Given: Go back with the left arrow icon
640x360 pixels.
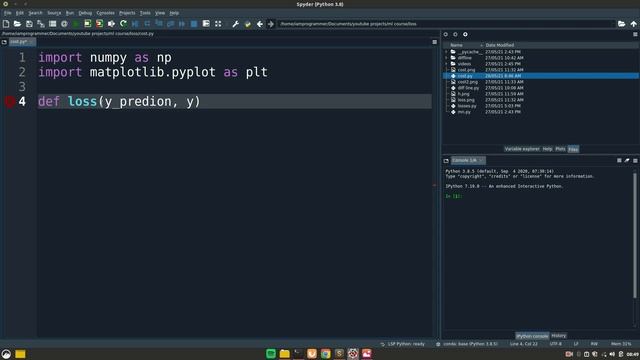Looking at the screenshot, I should 260,24.
